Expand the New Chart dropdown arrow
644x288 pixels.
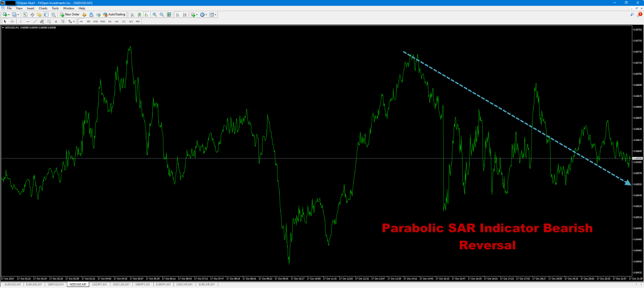coord(9,14)
